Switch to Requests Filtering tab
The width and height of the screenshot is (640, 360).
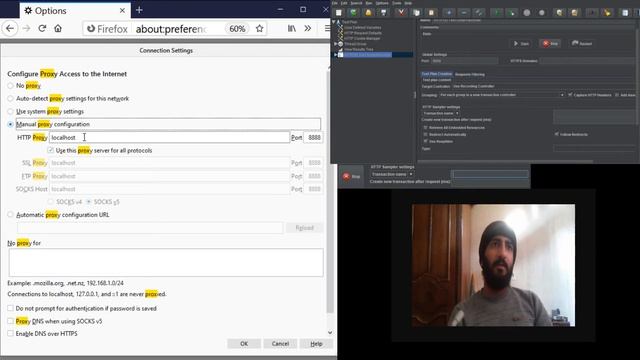point(470,74)
